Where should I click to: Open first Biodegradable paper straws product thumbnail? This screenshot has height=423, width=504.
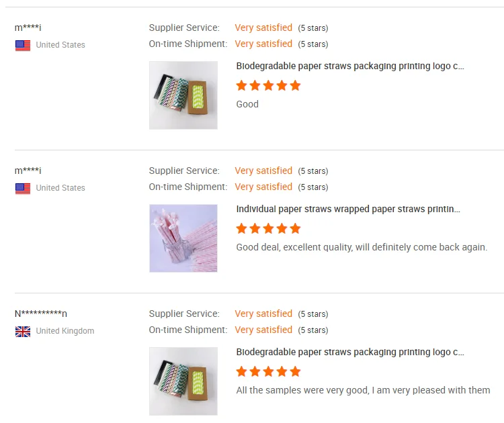(183, 95)
